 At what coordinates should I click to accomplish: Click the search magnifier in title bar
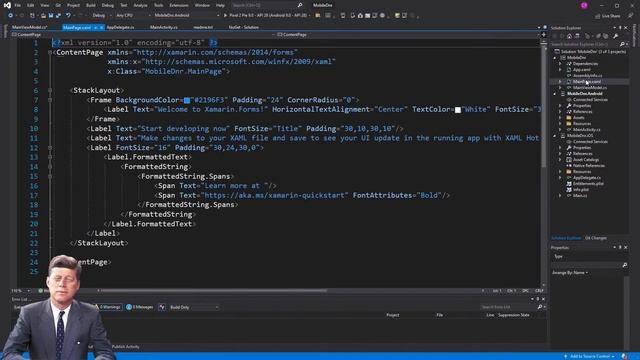[x=300, y=5]
